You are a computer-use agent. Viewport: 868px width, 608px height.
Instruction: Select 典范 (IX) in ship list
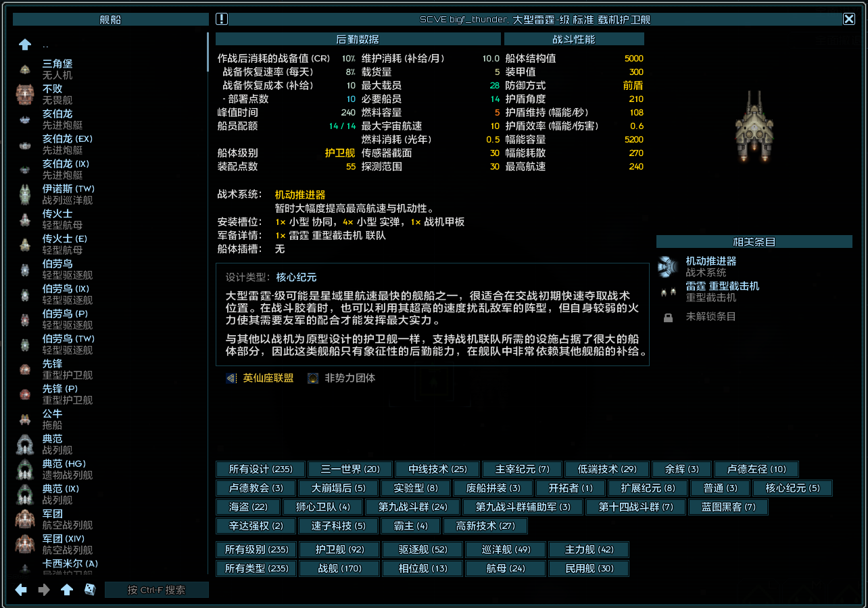61,488
